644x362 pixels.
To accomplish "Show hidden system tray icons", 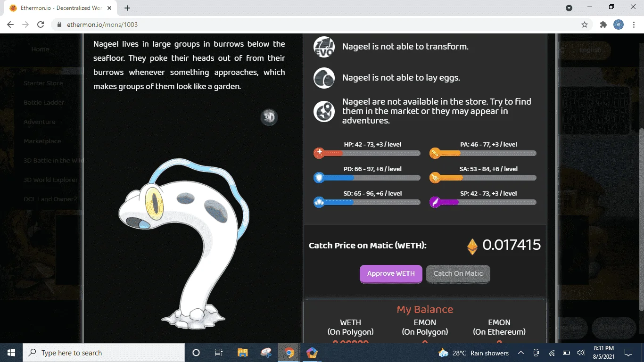I will point(520,353).
